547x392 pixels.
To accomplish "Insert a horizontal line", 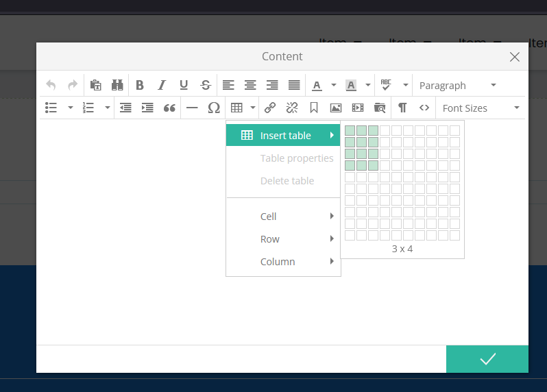I will click(x=192, y=108).
